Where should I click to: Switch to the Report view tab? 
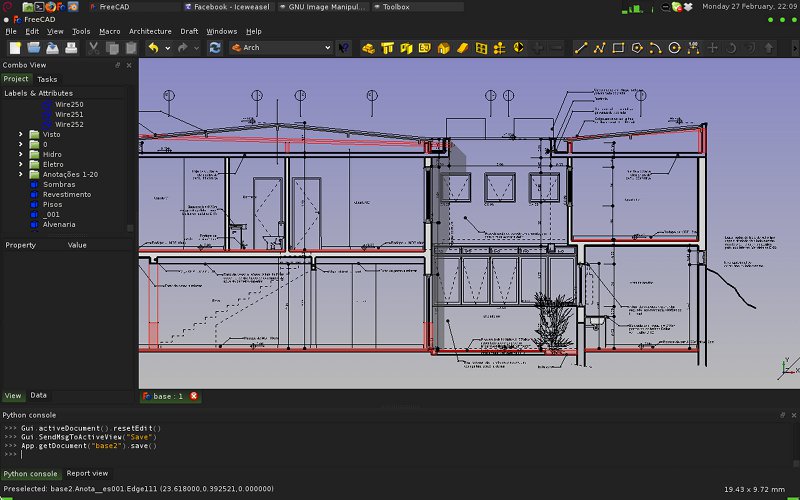click(x=87, y=473)
